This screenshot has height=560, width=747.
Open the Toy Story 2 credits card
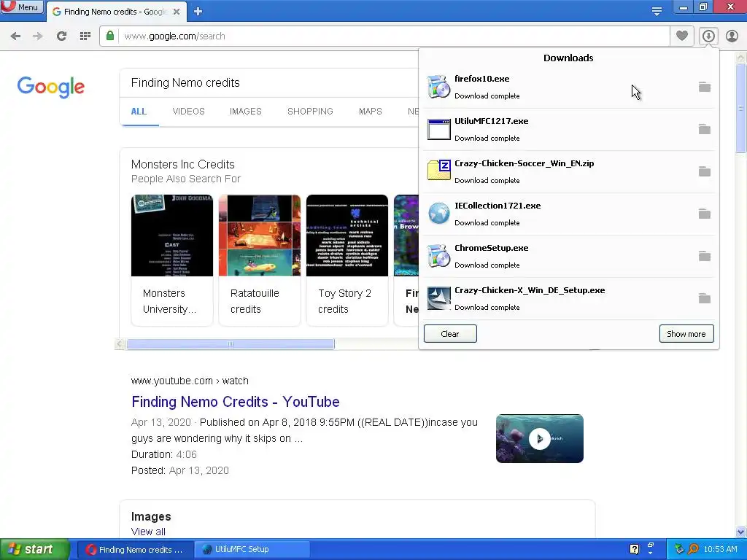(347, 260)
